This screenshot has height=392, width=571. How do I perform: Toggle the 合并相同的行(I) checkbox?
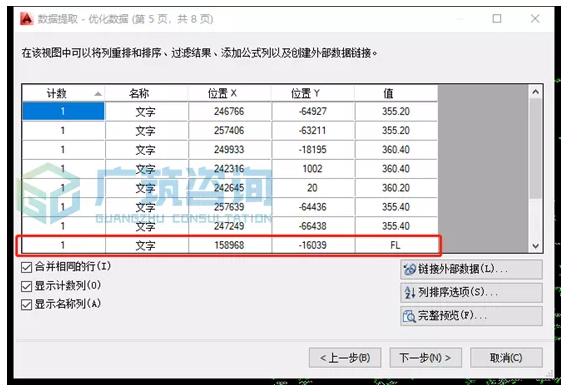click(x=26, y=267)
